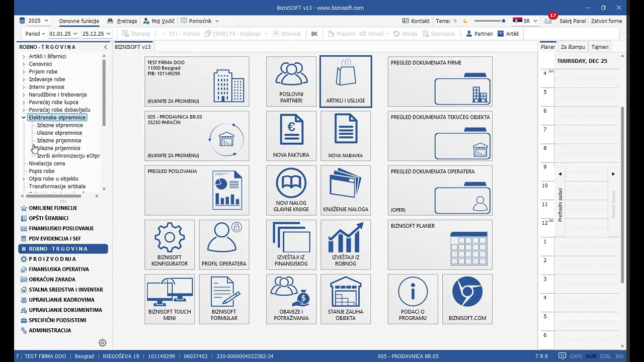
Task: Switch to the Tajmeri tab
Action: [600, 47]
